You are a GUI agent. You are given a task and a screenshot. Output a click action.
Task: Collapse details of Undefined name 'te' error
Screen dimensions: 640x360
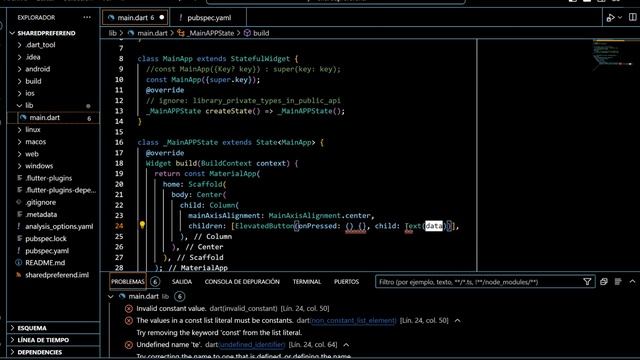pos(346,345)
